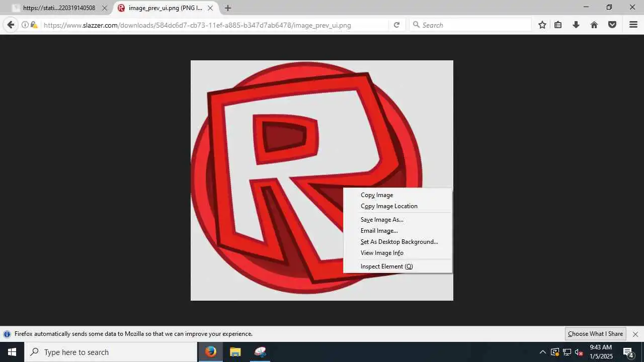Screen dimensions: 644x362
Task: Click the notification bar info icon
Action: (x=7, y=334)
